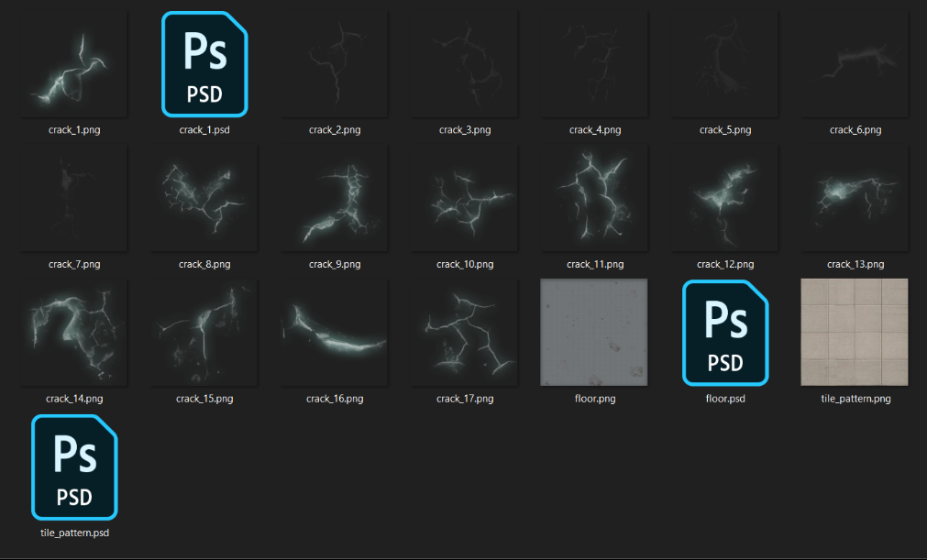The width and height of the screenshot is (927, 560).
Task: Select the crack_15.png image thumbnail
Action: (x=204, y=332)
